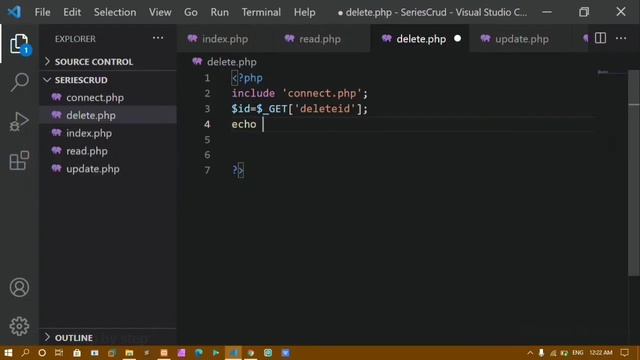Open Microsoft Store from taskbar
The image size is (640, 360).
pos(77,353)
